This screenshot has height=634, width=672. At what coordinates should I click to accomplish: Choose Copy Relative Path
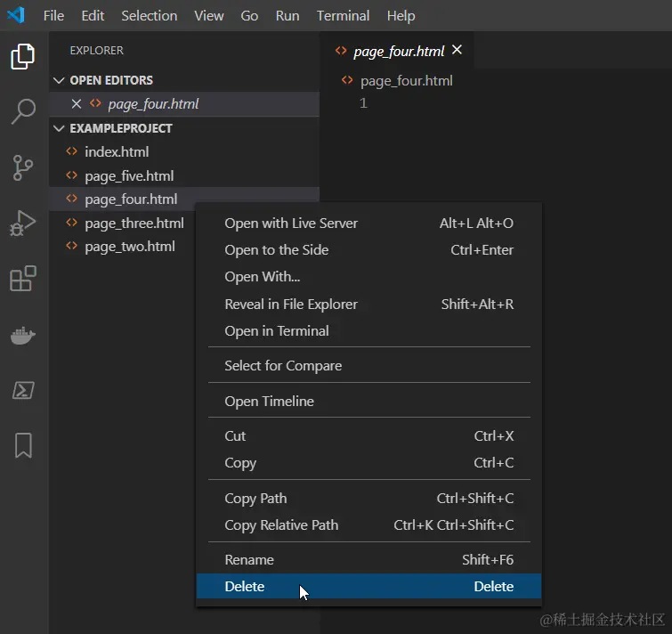pos(368,525)
